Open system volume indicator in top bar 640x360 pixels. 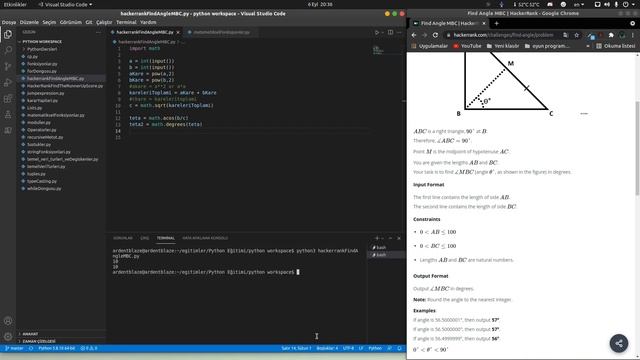(607, 4)
